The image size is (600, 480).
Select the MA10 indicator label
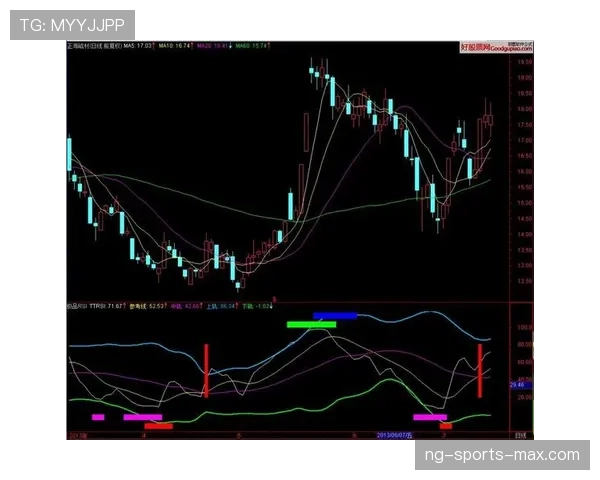(x=177, y=46)
